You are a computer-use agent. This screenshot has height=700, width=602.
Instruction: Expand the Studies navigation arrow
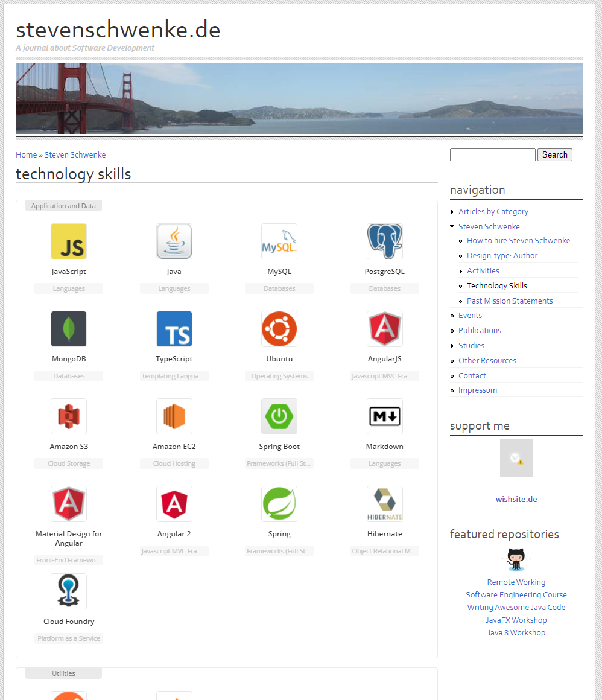click(452, 346)
